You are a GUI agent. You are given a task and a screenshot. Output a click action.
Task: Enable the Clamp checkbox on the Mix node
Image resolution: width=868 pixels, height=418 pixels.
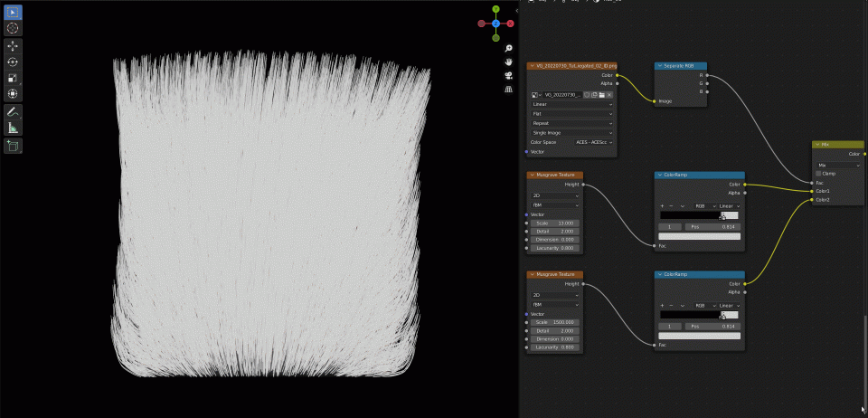click(819, 174)
